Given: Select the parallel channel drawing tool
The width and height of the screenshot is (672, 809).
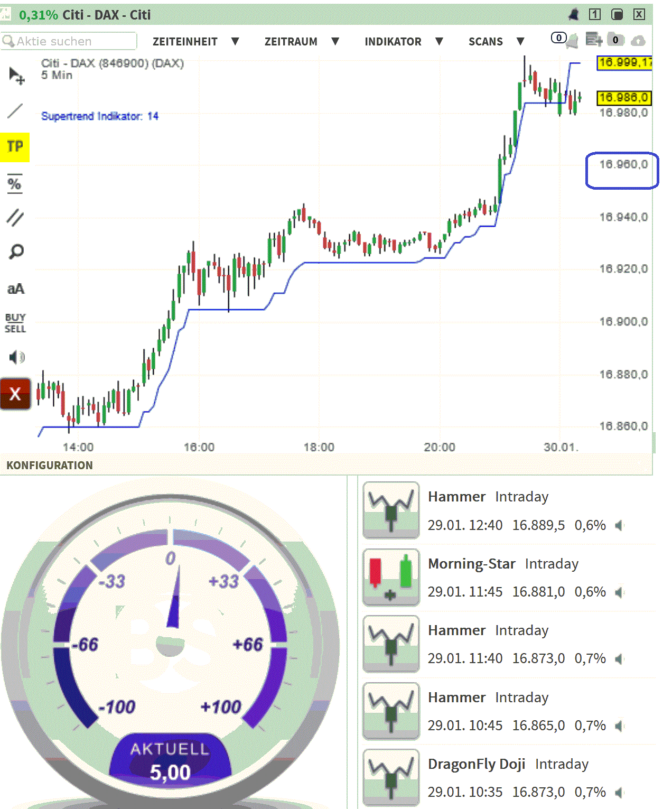Looking at the screenshot, I should tap(15, 216).
